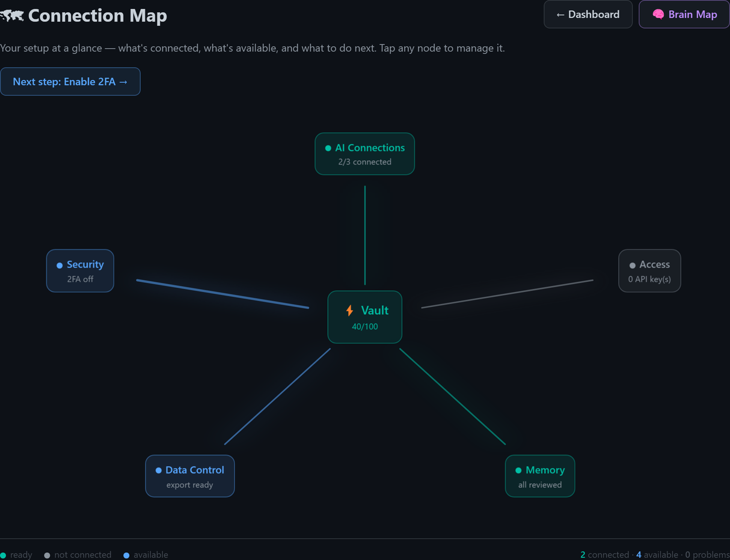Click the 'ready' legend label
Screen dimensions: 730x560
coord(21,555)
